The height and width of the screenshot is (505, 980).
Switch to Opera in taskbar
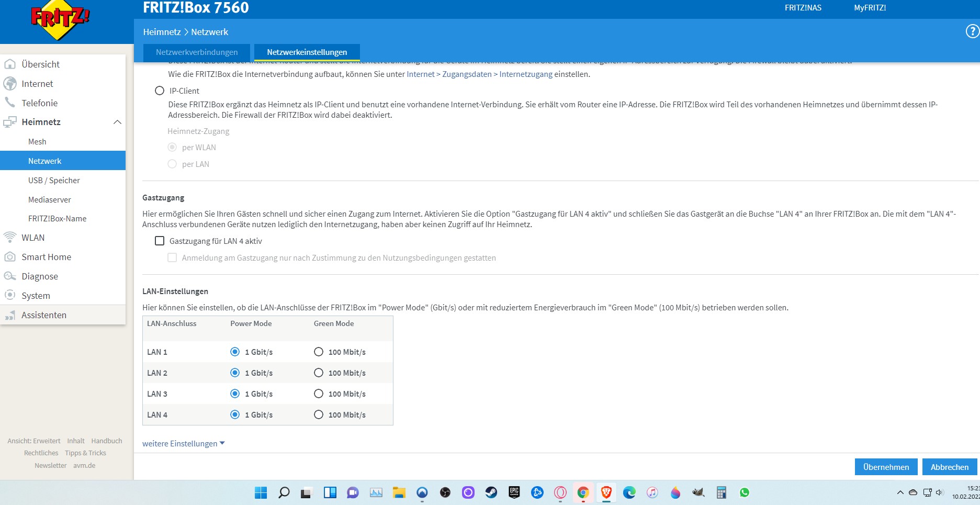(560, 492)
